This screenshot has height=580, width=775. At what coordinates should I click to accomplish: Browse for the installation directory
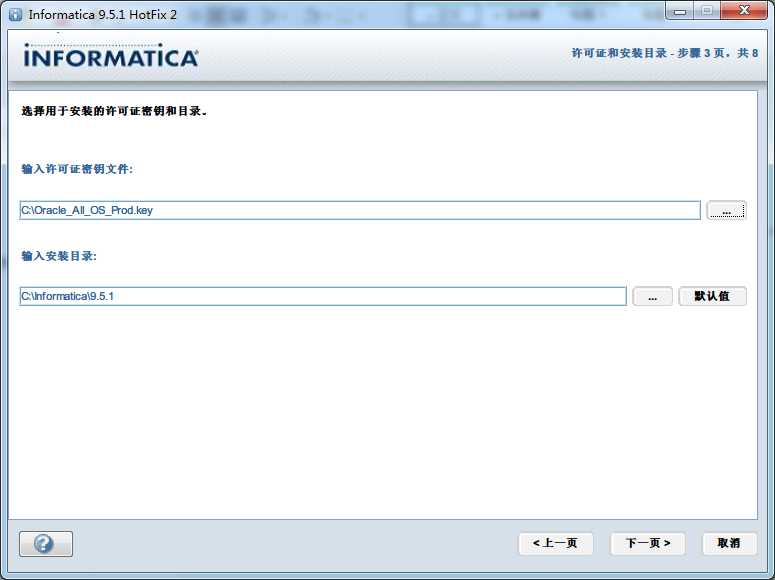(652, 296)
